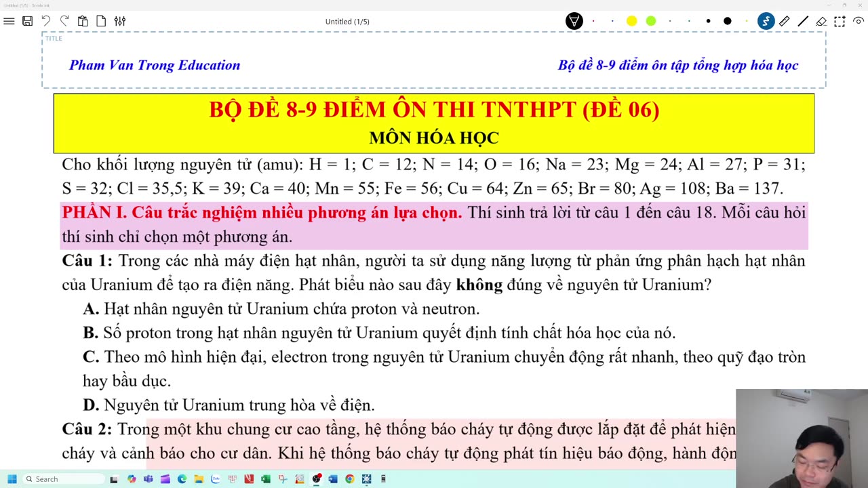Click answer D 'trung hòa về điện'
This screenshot has height=488, width=868.
coord(229,405)
